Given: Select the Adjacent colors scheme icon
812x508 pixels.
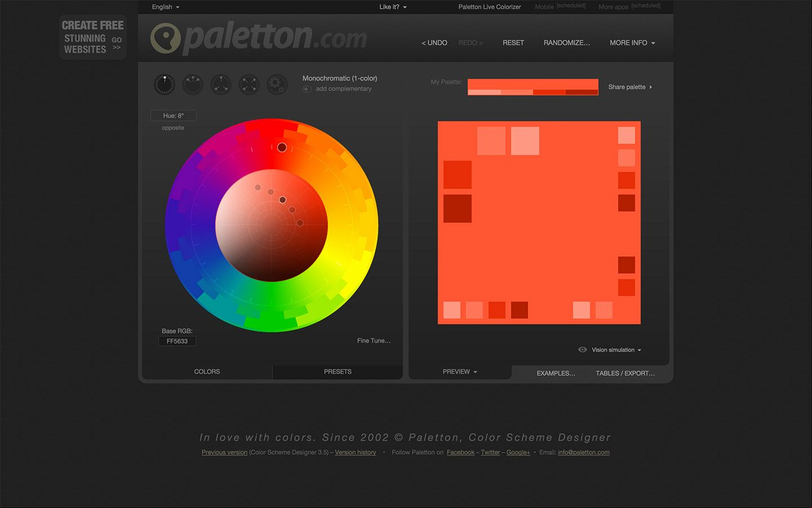Looking at the screenshot, I should [193, 85].
